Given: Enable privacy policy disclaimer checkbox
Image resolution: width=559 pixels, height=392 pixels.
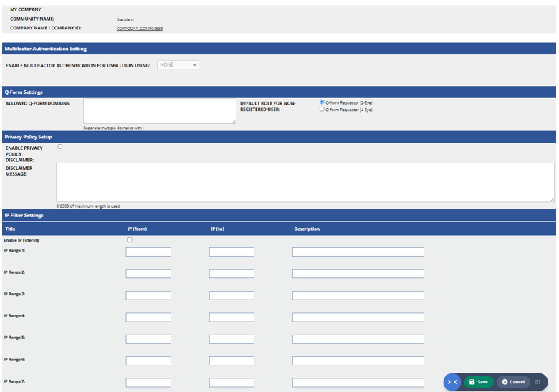Looking at the screenshot, I should click(x=60, y=146).
